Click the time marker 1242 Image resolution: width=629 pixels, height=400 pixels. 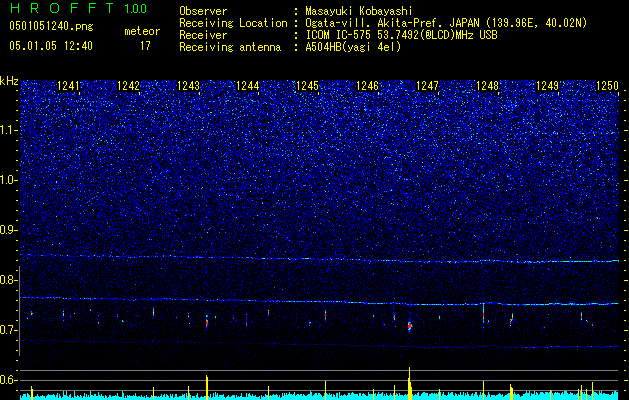click(x=128, y=85)
